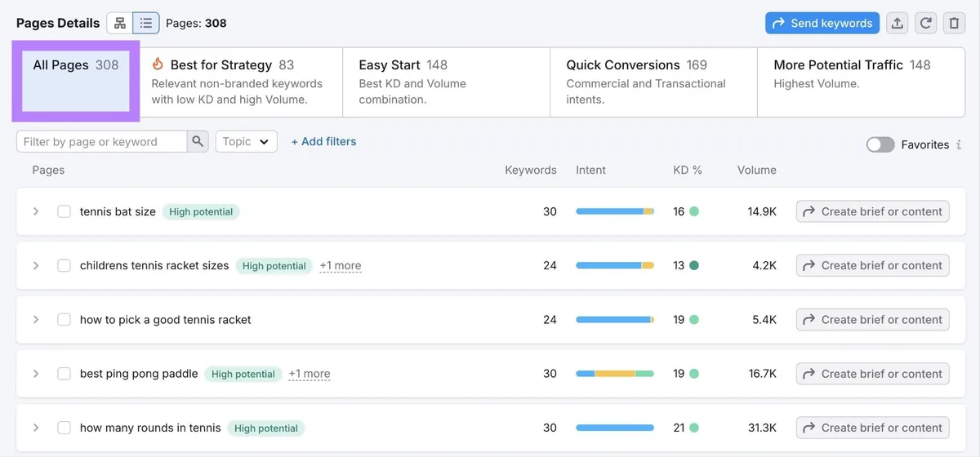Click the intent bar for tennis bat size

point(615,211)
